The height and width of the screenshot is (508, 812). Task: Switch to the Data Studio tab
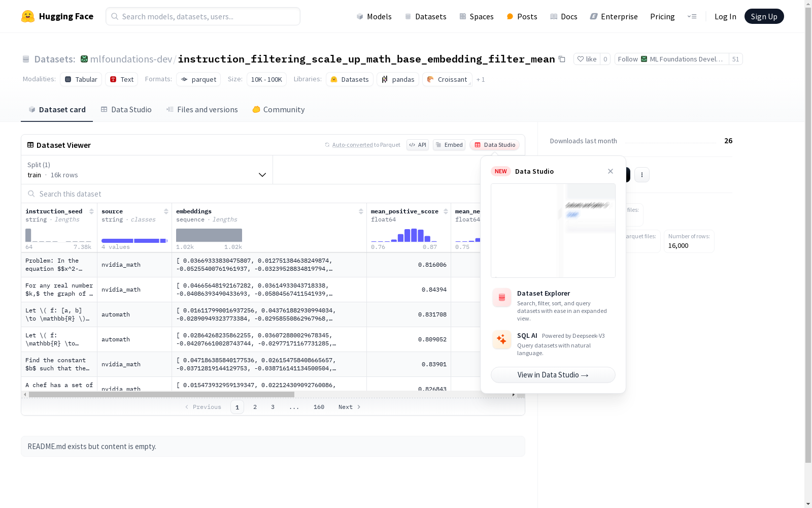126,110
